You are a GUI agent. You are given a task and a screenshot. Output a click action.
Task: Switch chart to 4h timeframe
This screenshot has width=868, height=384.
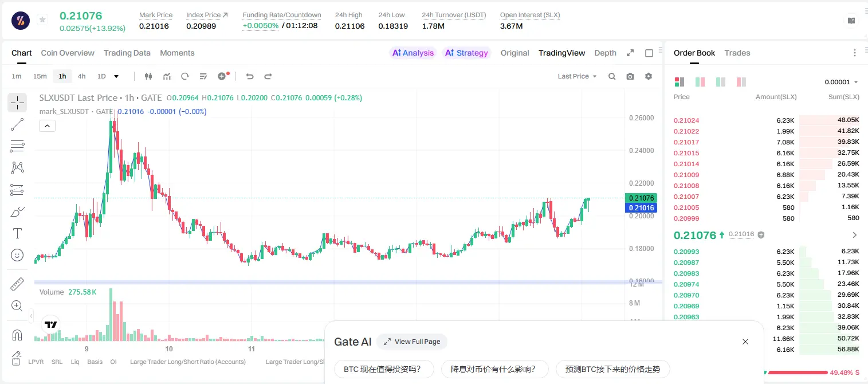(81, 76)
